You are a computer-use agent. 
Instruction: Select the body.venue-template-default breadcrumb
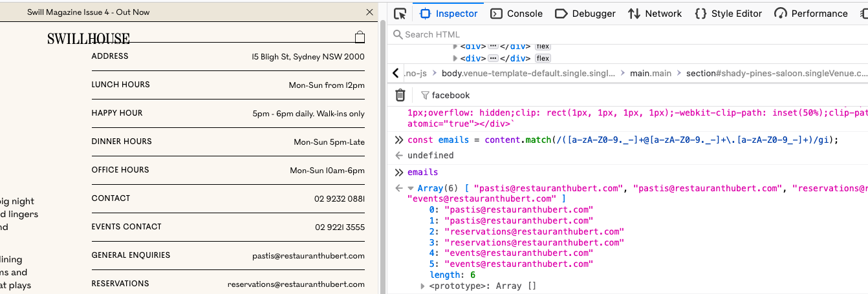click(x=528, y=73)
